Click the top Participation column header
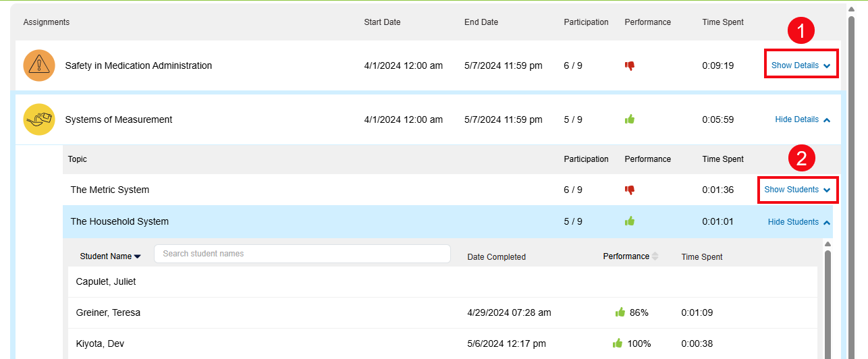The image size is (868, 359). [x=586, y=22]
